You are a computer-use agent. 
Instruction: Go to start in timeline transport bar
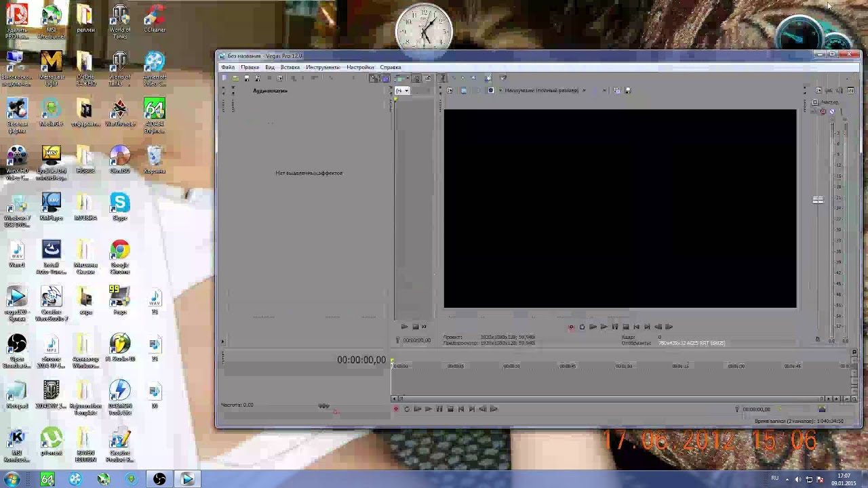pos(461,409)
